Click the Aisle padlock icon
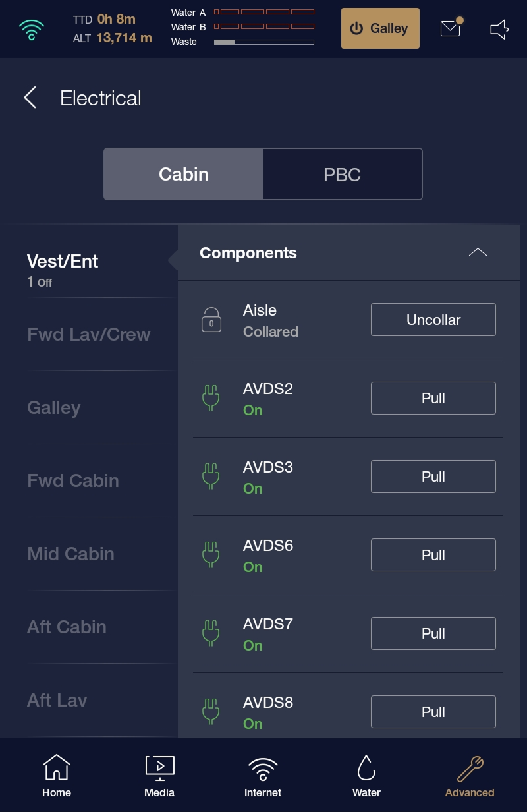 (x=211, y=320)
